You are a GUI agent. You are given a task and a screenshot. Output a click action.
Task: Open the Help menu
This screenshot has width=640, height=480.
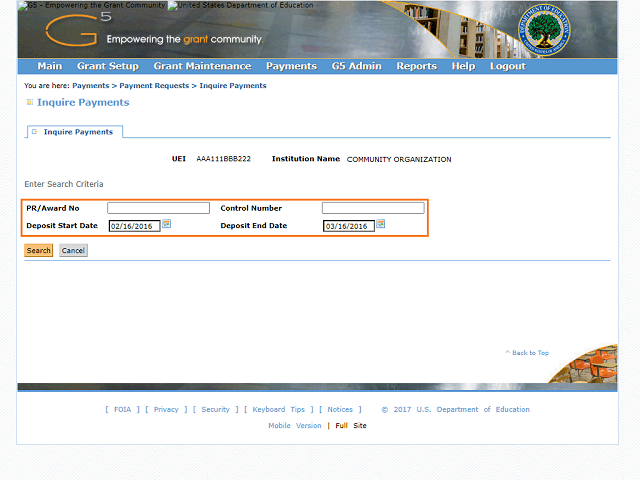tap(463, 66)
